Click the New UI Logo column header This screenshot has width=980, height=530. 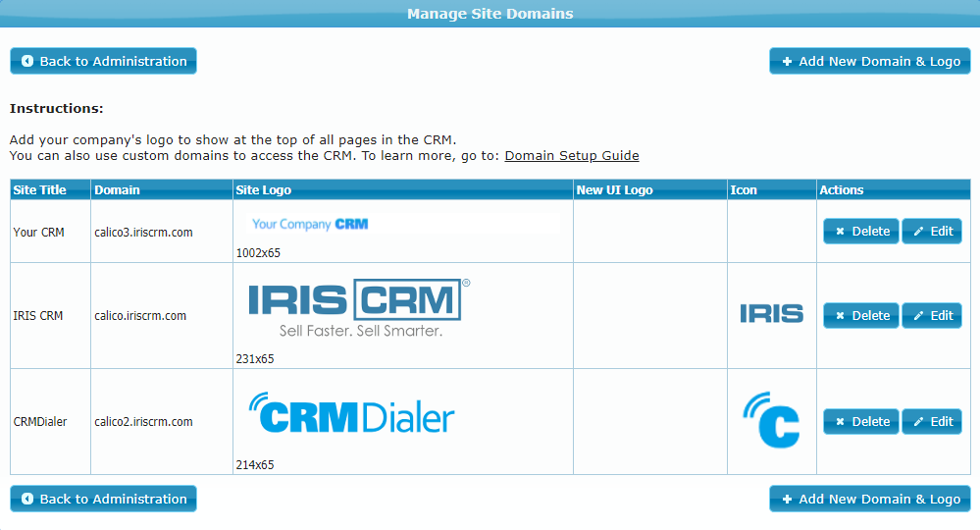[x=650, y=190]
